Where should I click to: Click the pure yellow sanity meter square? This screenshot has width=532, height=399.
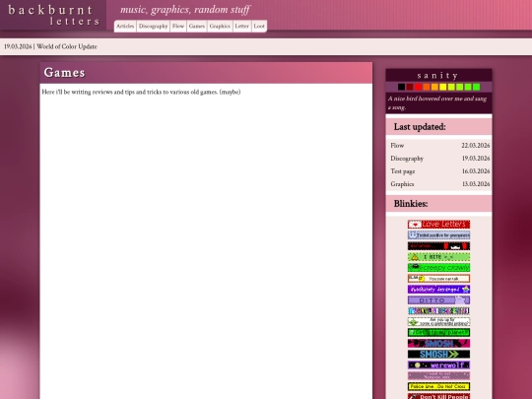click(443, 87)
